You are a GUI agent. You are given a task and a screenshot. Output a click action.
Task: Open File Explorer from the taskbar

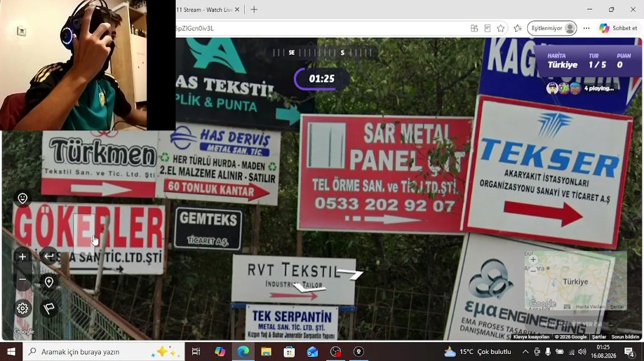click(x=266, y=351)
